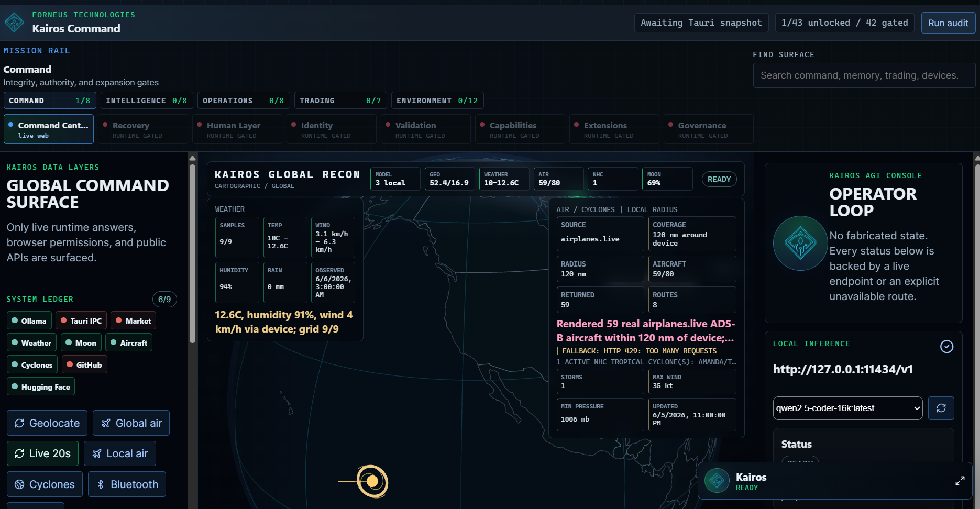Screen dimensions: 980x509
Task: Open the Extensions gated card
Action: point(614,129)
